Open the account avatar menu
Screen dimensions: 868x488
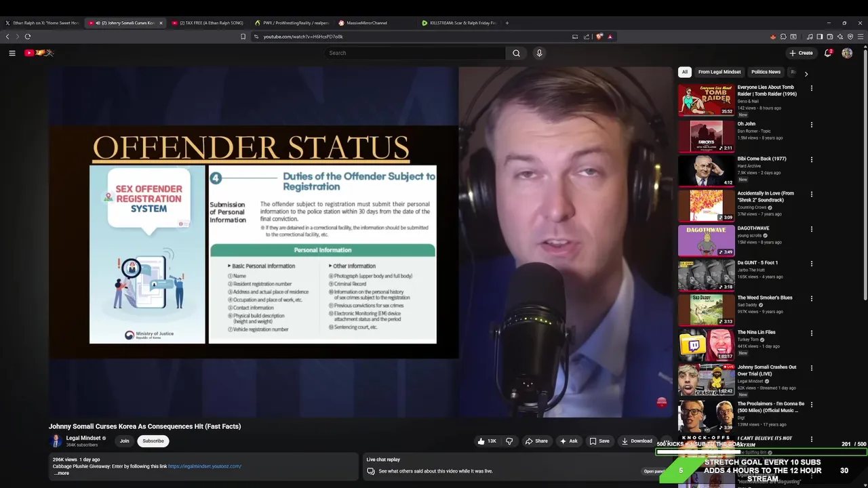pyautogui.click(x=847, y=53)
